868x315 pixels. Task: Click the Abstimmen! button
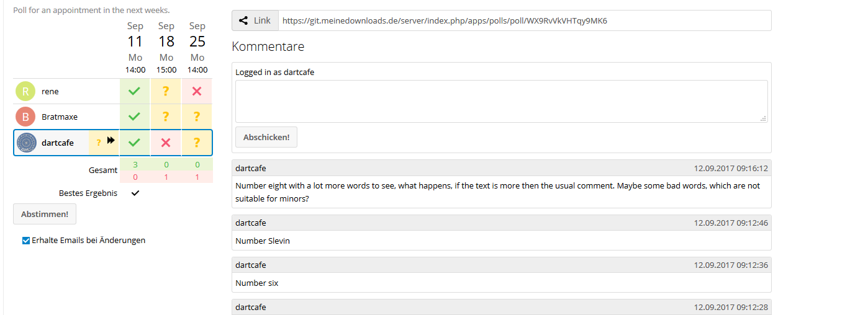click(45, 214)
